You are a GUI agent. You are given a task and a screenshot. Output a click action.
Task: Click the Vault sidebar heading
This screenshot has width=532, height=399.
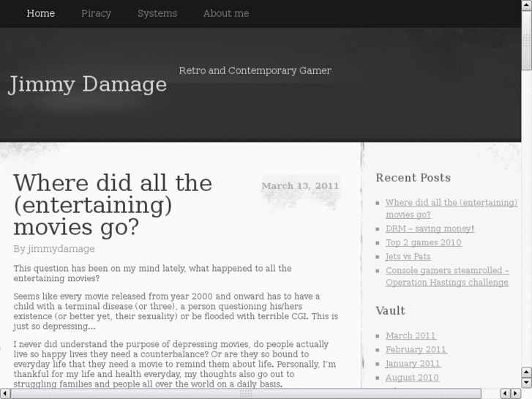pyautogui.click(x=390, y=310)
